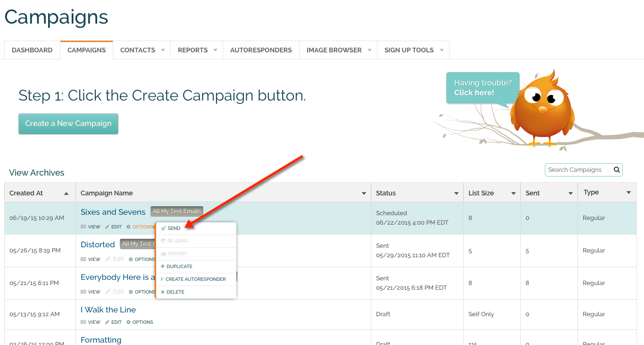Switch to the Dashboard tab
This screenshot has height=345, width=644.
click(x=32, y=50)
